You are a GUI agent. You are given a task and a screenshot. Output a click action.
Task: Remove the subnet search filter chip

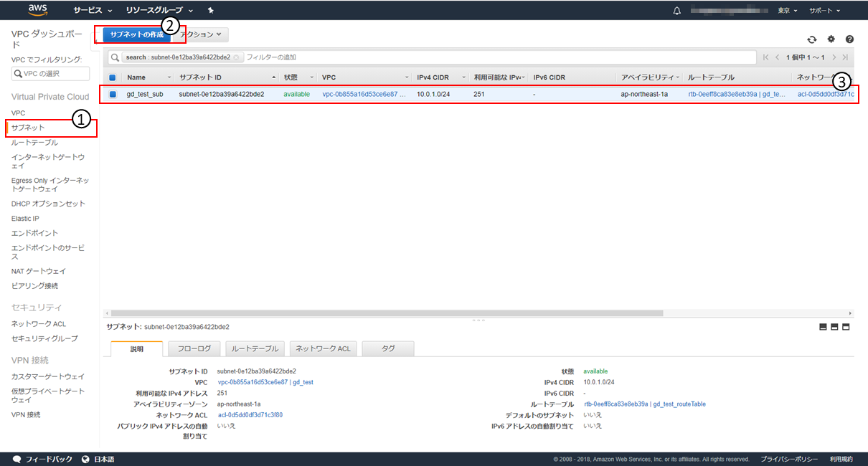tap(236, 57)
